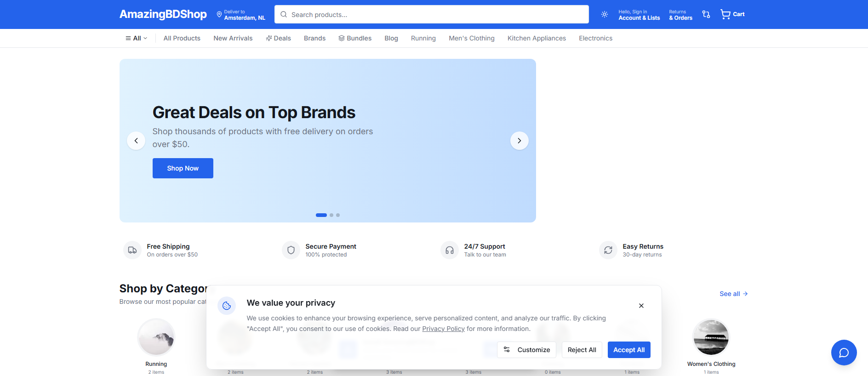The image size is (868, 376).
Task: Open the live chat bubble icon
Action: [x=844, y=353]
